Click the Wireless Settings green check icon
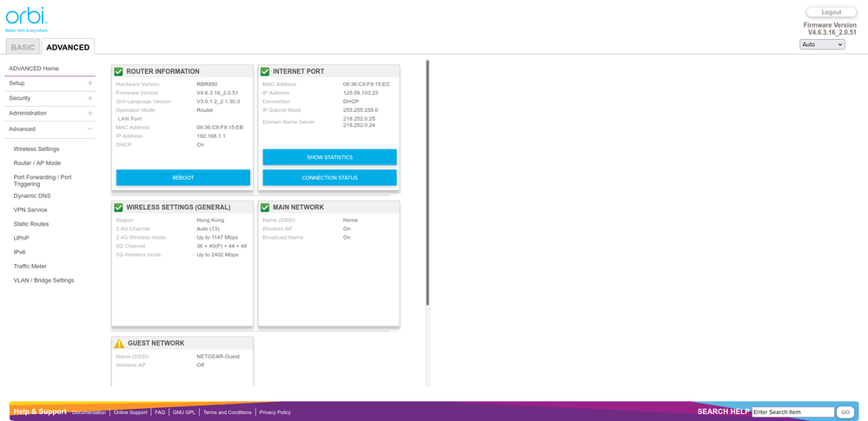The image size is (868, 421). click(x=119, y=207)
